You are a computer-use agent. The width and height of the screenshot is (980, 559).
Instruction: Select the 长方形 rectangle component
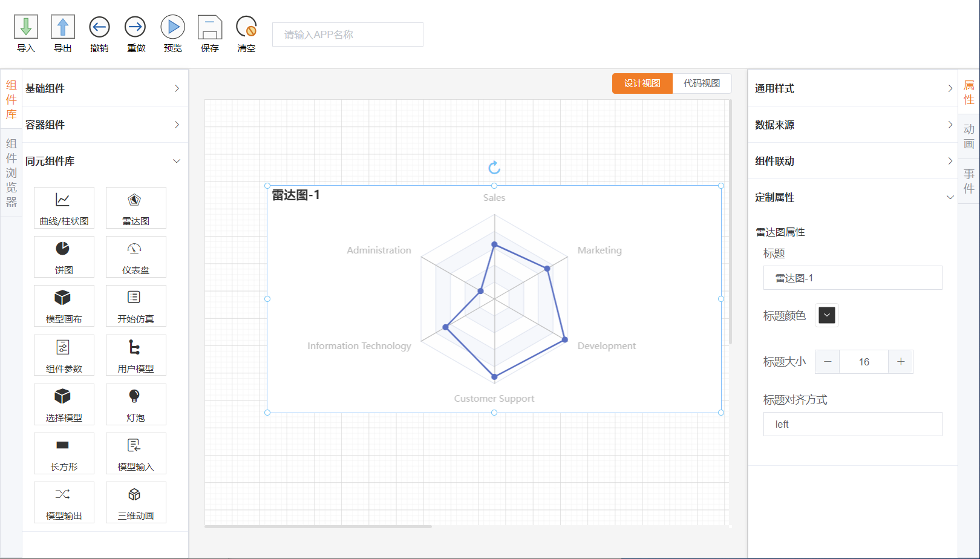pos(64,453)
